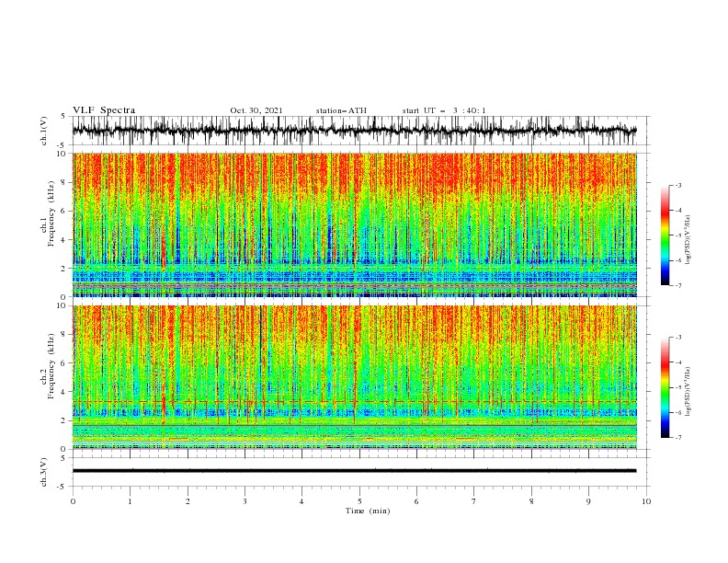Click the ch.1 spectrogram color scale bar

(x=665, y=236)
